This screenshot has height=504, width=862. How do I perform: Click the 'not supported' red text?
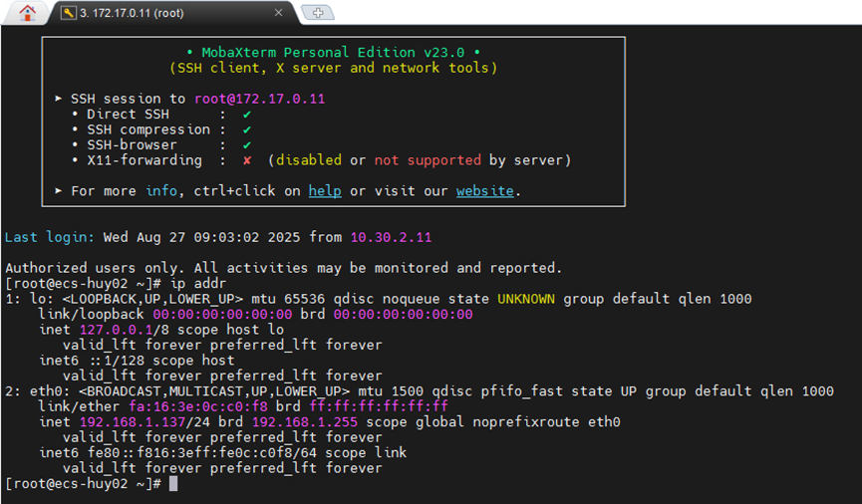pyautogui.click(x=428, y=160)
